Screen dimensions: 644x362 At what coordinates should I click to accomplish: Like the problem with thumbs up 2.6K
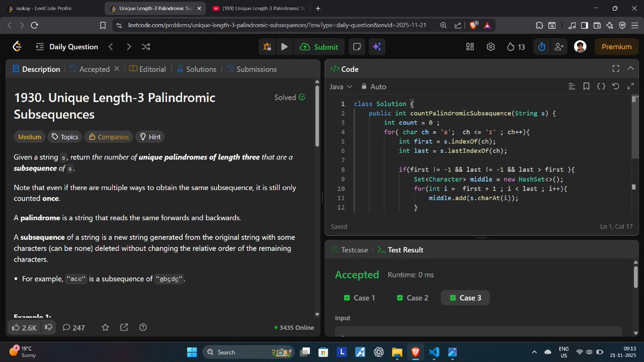pos(24,327)
